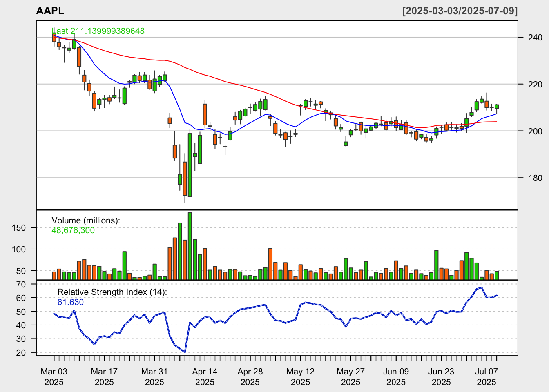Screen dimensions: 549x392
Task: Click the 48,676,300 volume value
Action: pos(73,230)
